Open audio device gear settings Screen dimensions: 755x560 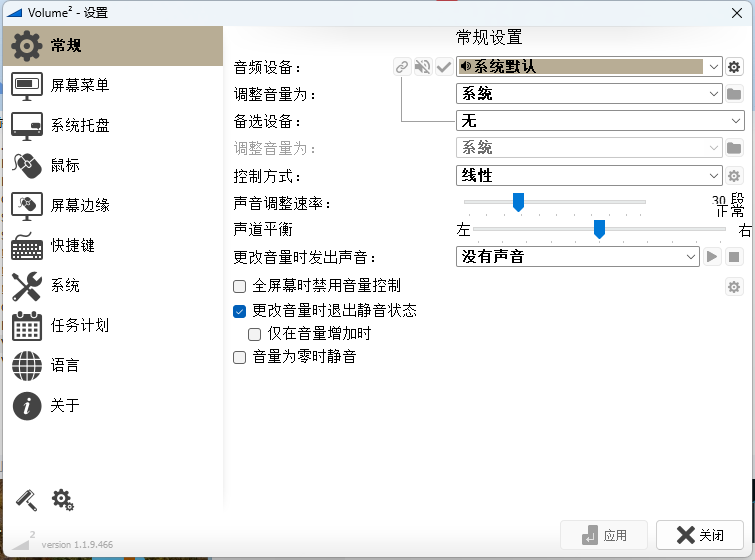pyautogui.click(x=734, y=67)
